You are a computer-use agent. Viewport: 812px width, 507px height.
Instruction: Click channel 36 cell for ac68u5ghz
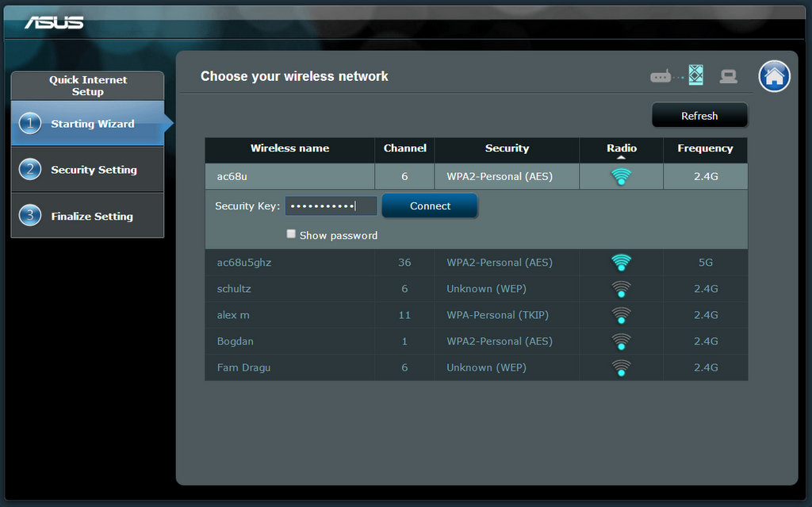[x=404, y=263]
